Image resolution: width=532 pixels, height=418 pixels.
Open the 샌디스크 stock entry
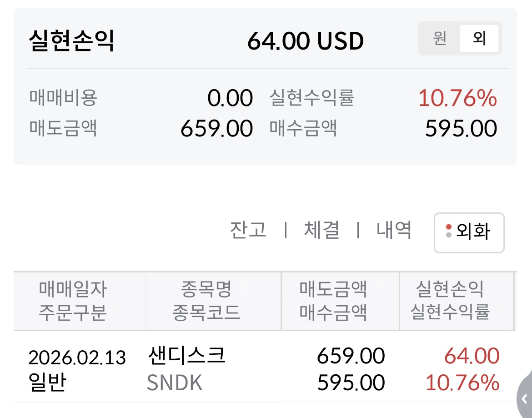186,356
